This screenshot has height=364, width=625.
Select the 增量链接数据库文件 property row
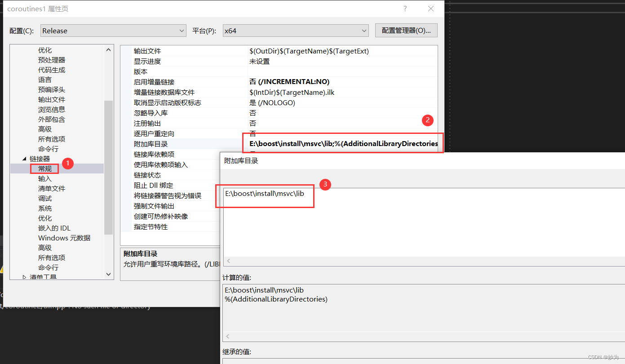[x=279, y=92]
